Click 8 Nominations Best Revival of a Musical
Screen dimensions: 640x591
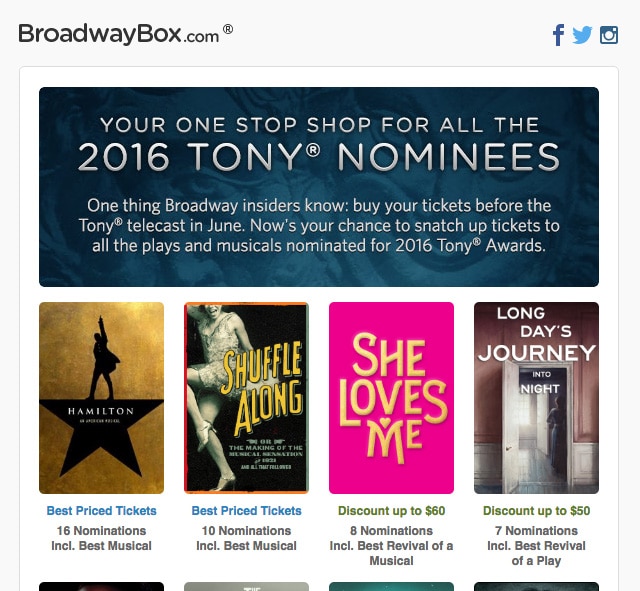pos(391,546)
